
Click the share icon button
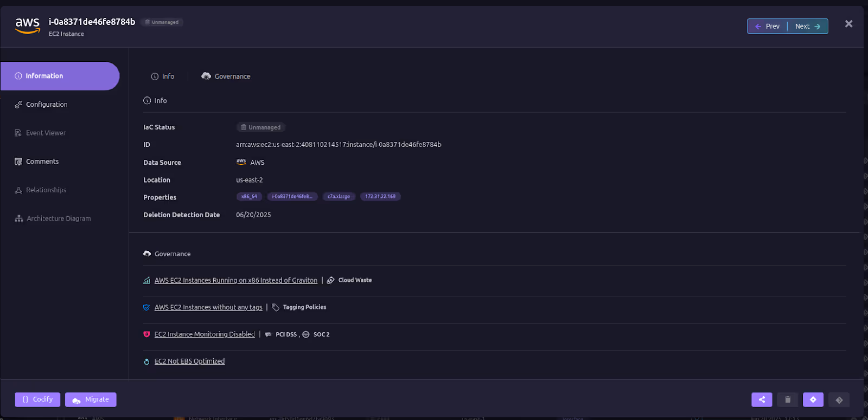pos(762,399)
